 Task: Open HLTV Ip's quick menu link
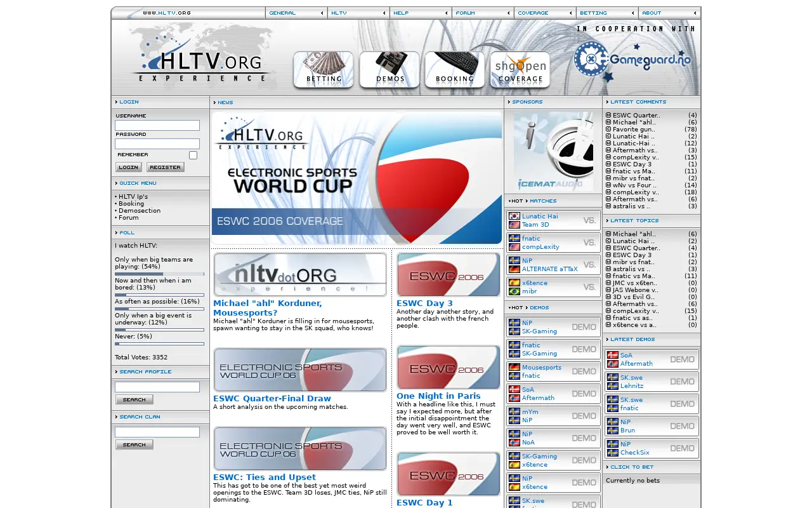pyautogui.click(x=133, y=197)
